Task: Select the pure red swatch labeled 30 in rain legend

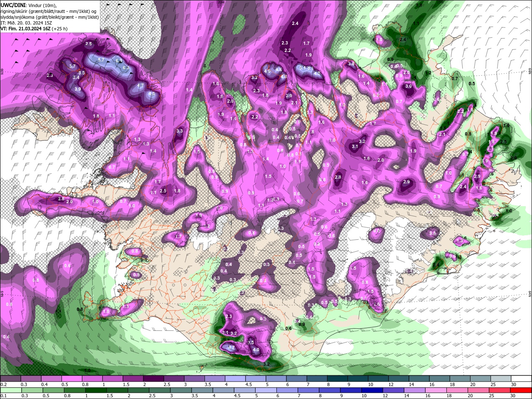Action: click(521, 390)
